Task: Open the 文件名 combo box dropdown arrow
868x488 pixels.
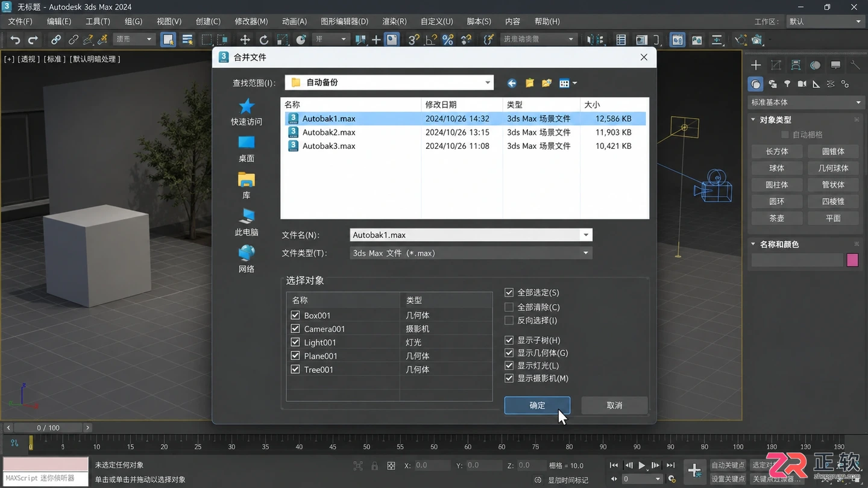Action: 585,235
